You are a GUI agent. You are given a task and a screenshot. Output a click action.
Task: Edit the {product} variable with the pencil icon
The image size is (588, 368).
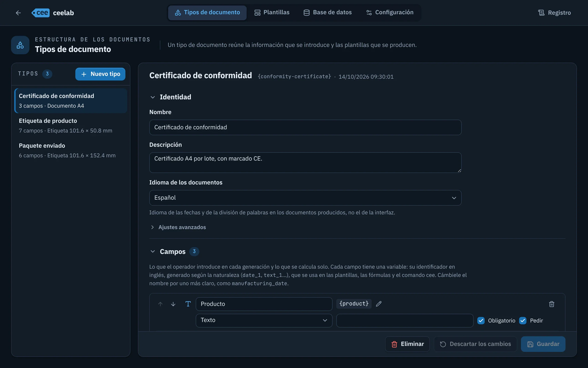tap(379, 304)
